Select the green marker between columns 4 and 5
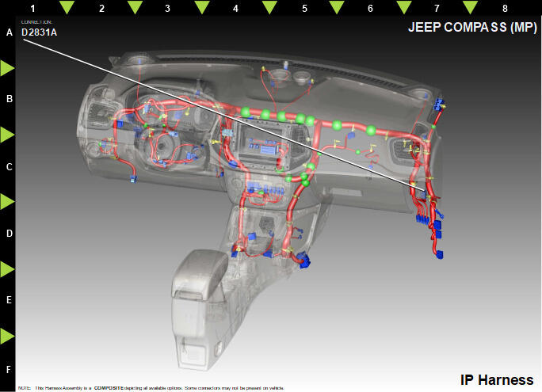The width and height of the screenshot is (542, 392). [x=269, y=8]
